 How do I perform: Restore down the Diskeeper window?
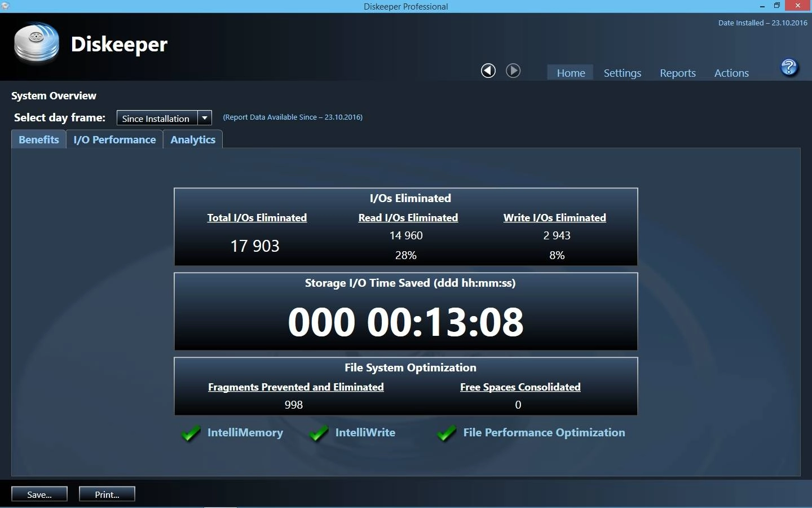[x=777, y=6]
